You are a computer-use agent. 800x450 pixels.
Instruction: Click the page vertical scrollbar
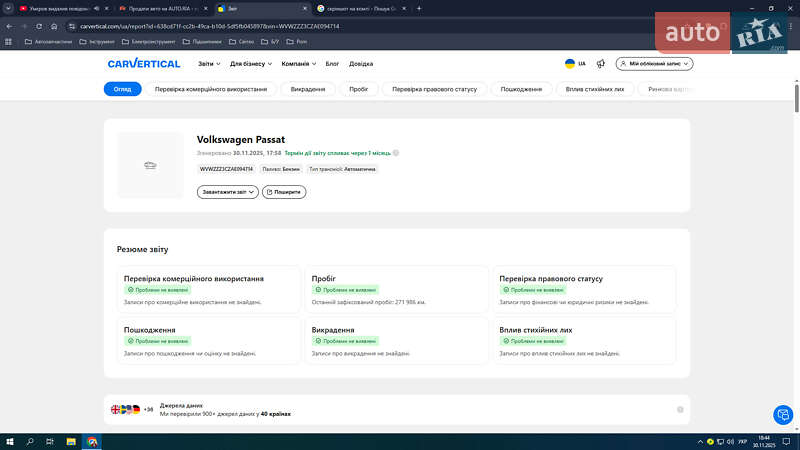pyautogui.click(x=796, y=97)
